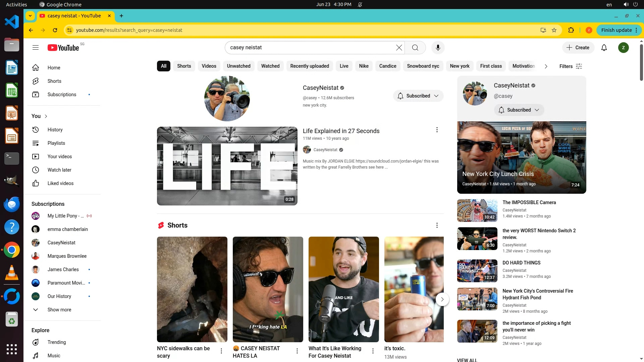Viewport: 644px width, 362px height.
Task: Click the Create button
Action: 578,48
